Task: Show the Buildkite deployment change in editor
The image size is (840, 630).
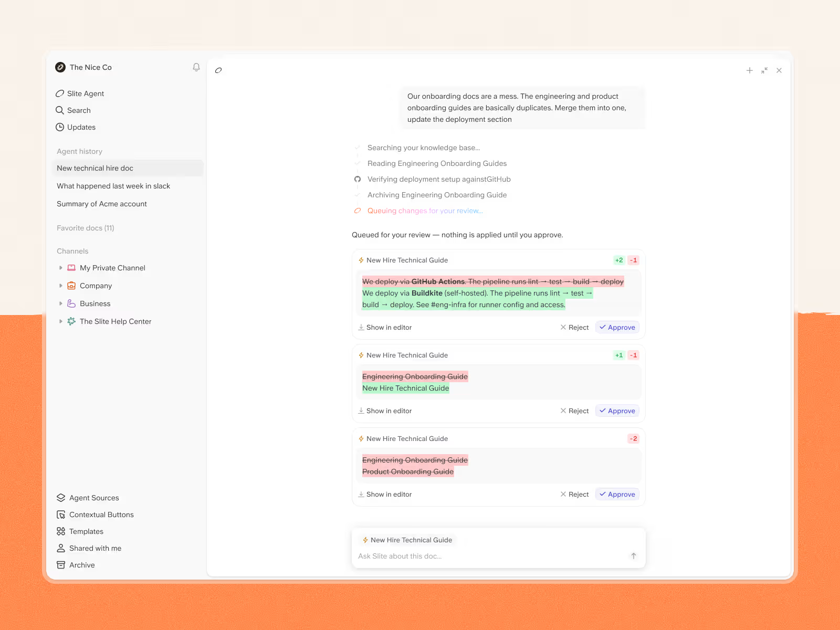Action: [x=385, y=327]
